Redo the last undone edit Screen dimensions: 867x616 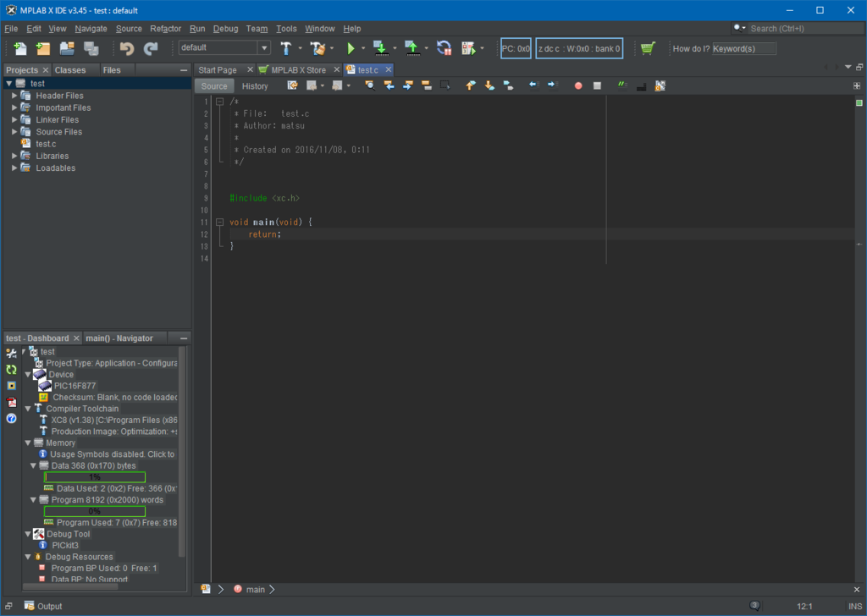pos(151,48)
